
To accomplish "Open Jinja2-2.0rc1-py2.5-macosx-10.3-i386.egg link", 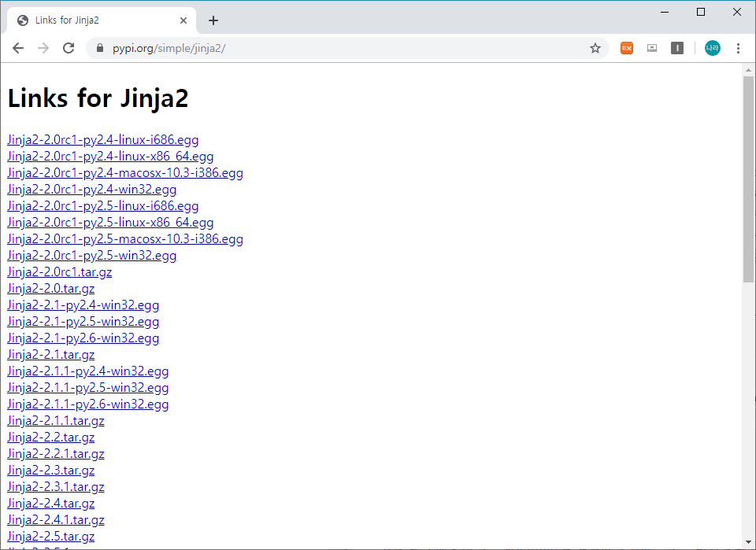I will click(x=125, y=239).
